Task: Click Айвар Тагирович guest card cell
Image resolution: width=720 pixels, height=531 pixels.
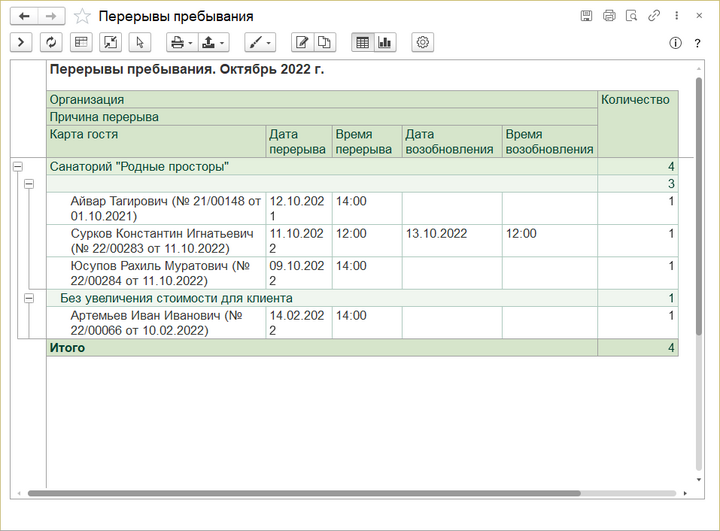Action: click(x=156, y=209)
